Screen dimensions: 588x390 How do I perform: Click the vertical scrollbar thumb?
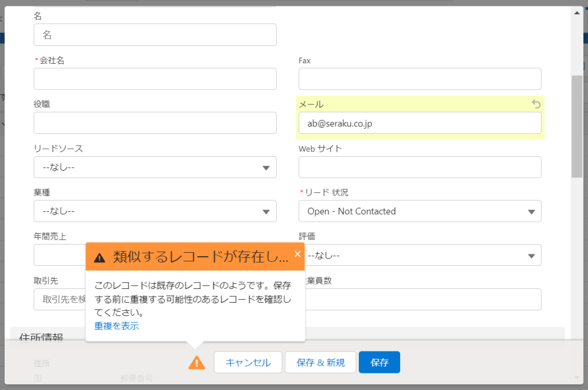(577, 126)
